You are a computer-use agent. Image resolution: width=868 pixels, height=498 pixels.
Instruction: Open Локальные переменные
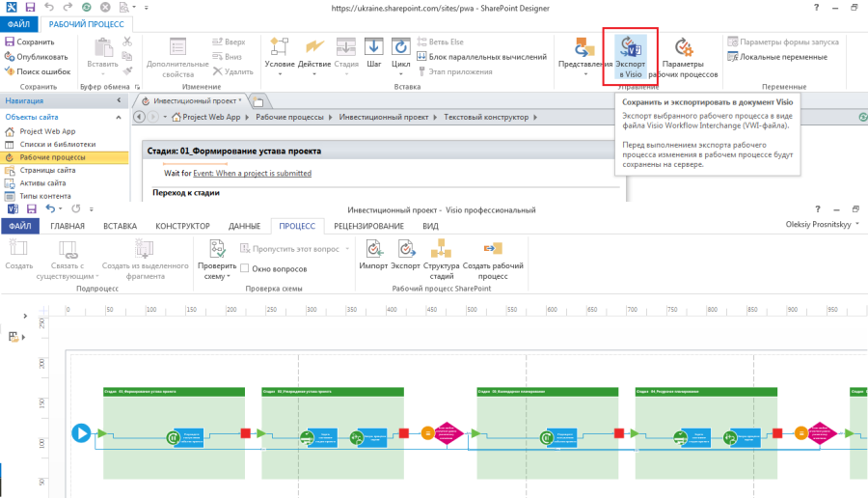tap(777, 57)
